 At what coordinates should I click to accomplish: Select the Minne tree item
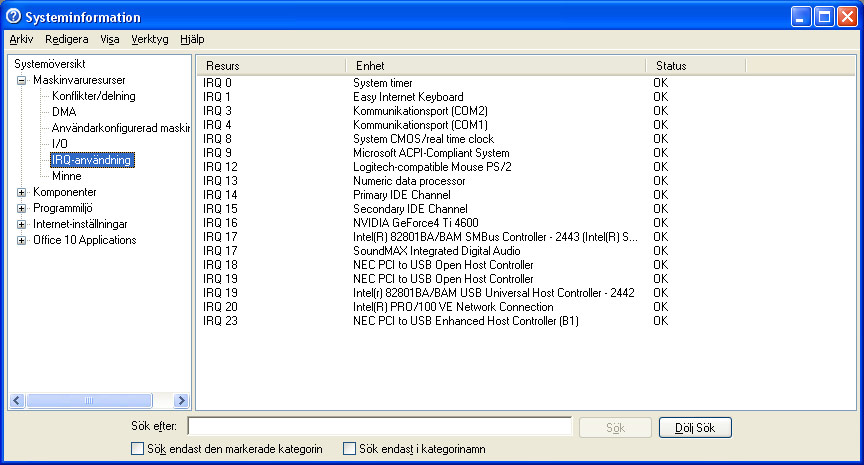click(67, 176)
